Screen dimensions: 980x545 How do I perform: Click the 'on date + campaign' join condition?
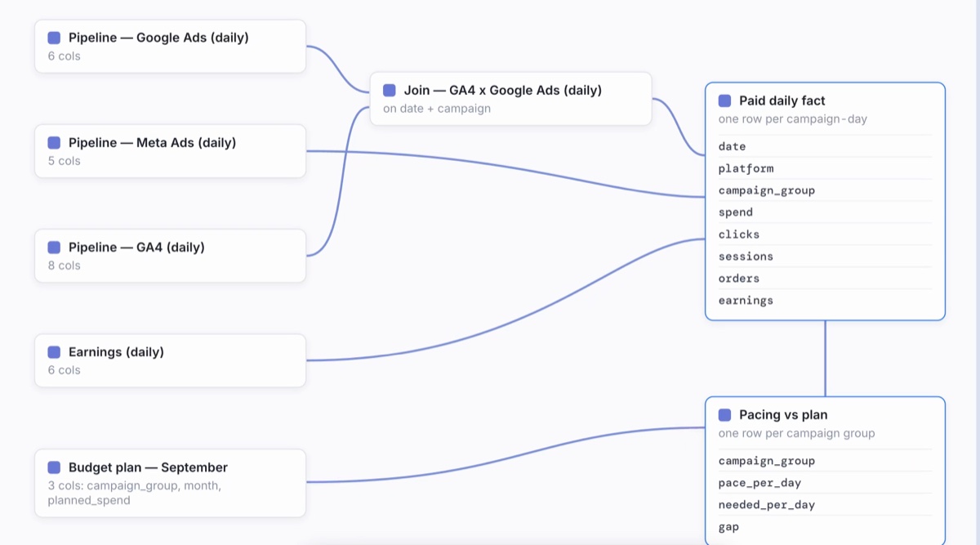[437, 109]
